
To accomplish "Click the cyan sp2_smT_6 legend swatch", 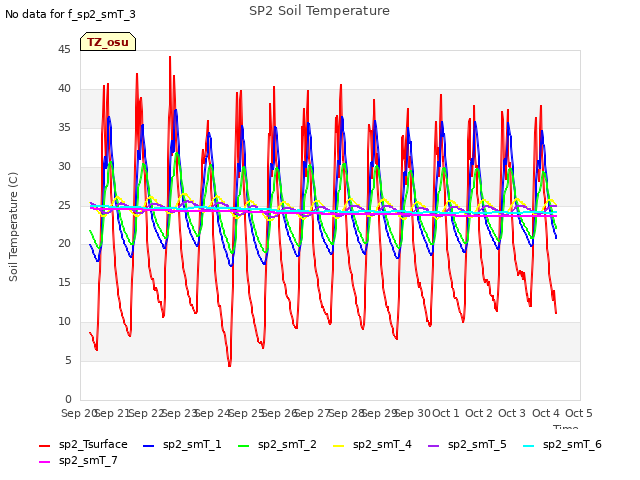I will coord(529,446).
